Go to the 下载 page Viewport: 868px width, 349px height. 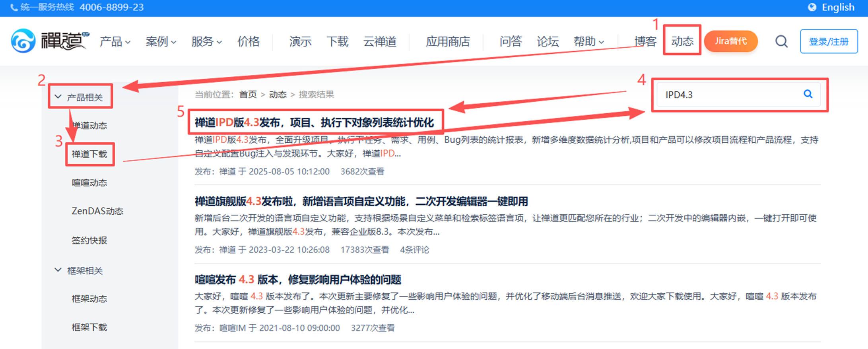(x=338, y=41)
